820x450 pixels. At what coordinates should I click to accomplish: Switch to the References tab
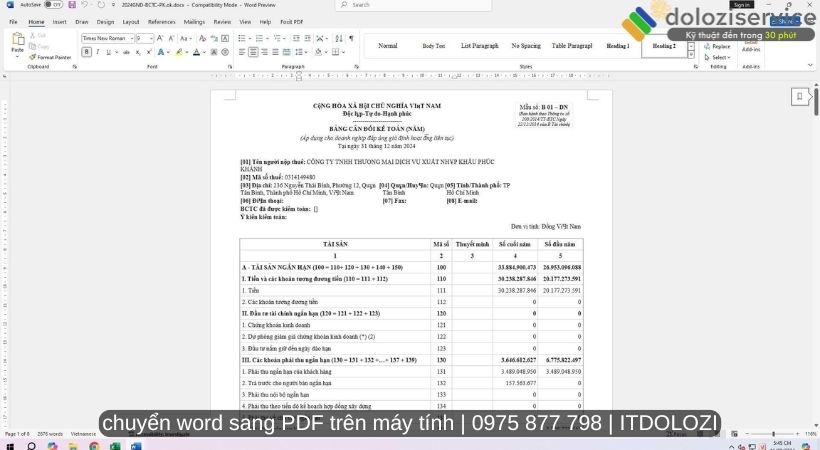(x=162, y=22)
